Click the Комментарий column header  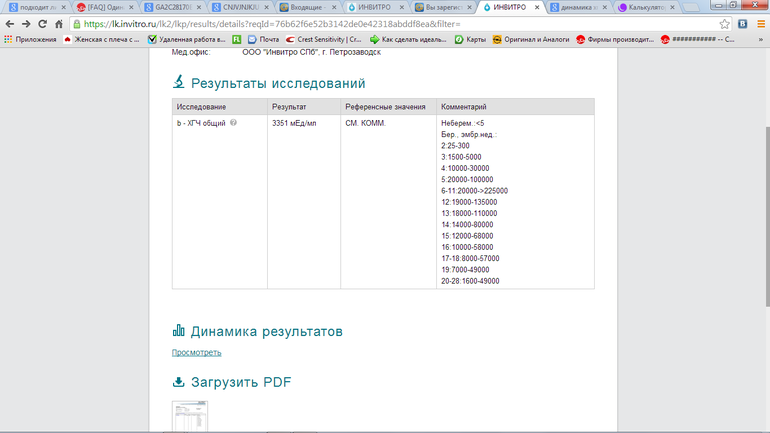click(464, 107)
